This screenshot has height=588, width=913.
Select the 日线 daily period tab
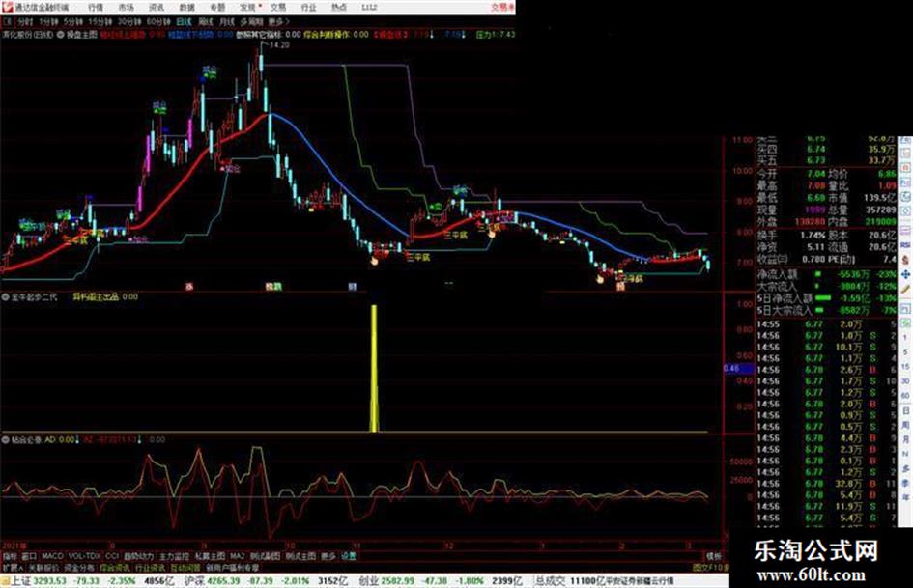(x=184, y=22)
